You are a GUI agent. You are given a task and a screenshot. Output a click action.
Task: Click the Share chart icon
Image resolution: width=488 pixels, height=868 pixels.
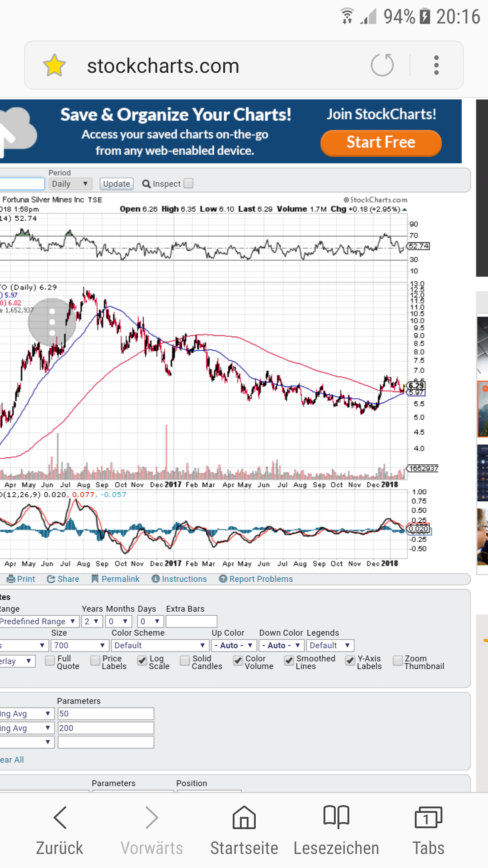pos(52,579)
